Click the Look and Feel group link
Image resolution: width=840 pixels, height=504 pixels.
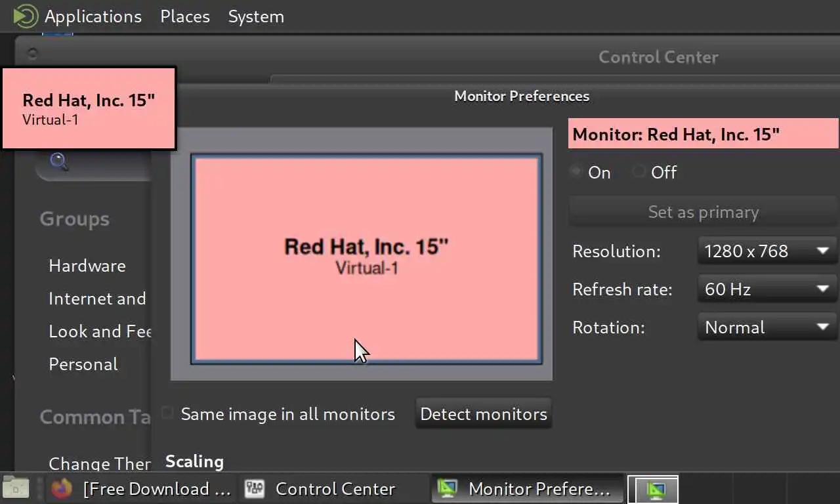[100, 331]
